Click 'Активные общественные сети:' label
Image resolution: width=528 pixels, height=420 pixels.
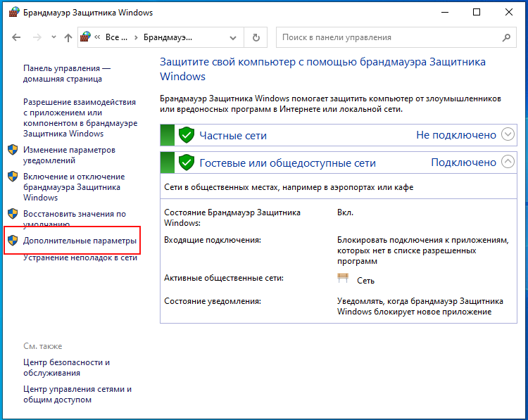[x=224, y=278]
